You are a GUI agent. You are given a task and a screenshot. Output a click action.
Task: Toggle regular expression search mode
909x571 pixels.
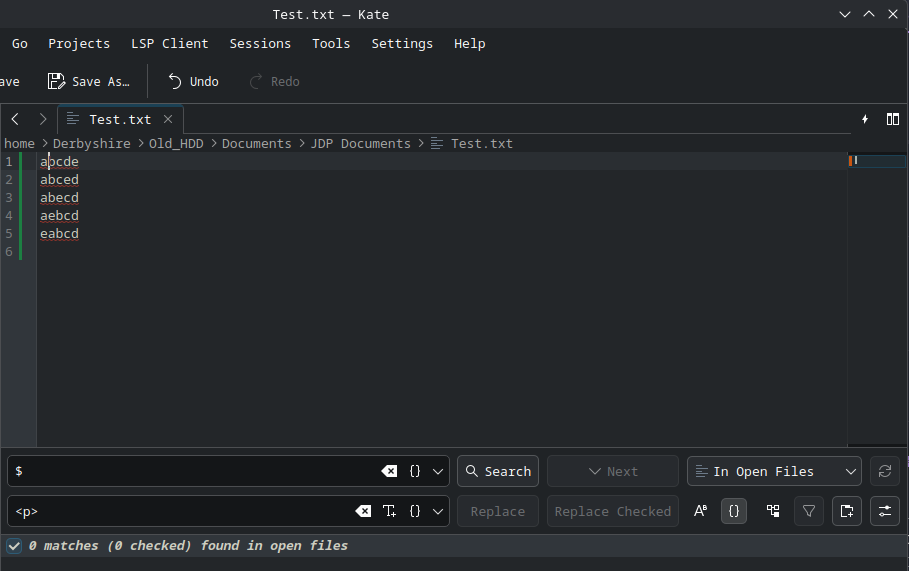[x=734, y=511]
